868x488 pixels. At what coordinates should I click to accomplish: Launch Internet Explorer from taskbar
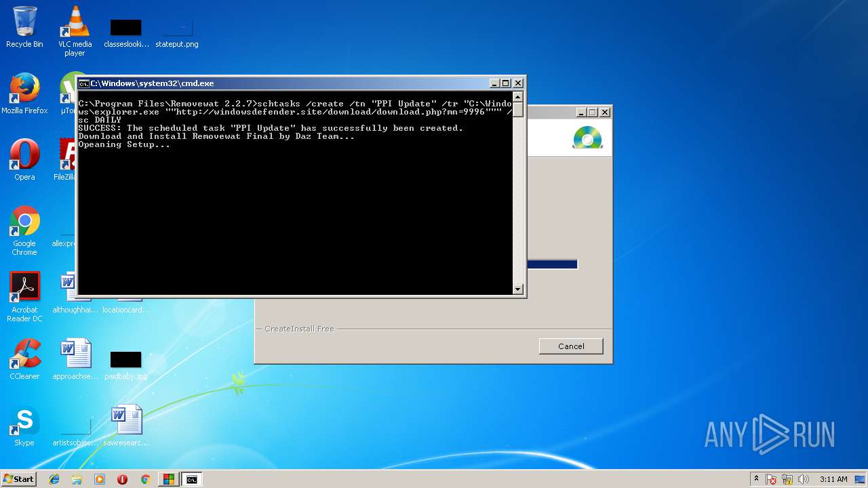coord(54,479)
